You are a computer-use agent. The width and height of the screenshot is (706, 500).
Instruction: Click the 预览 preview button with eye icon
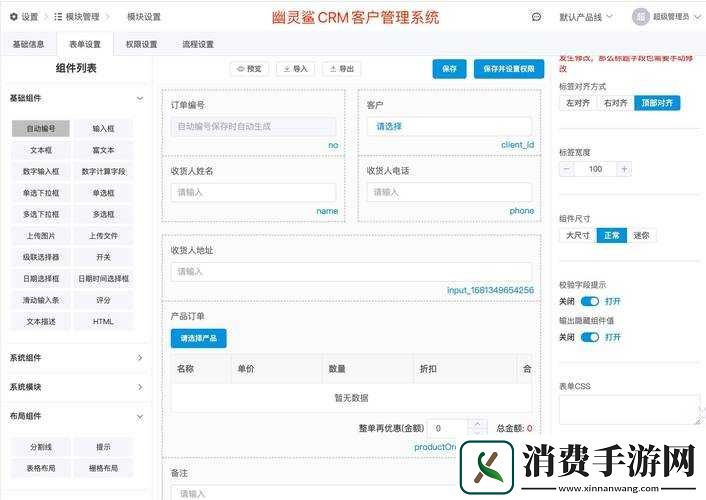(x=250, y=69)
